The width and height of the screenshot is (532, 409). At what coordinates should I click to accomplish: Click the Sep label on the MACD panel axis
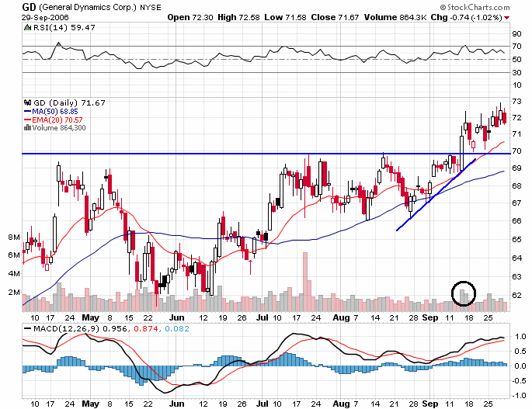coord(430,404)
